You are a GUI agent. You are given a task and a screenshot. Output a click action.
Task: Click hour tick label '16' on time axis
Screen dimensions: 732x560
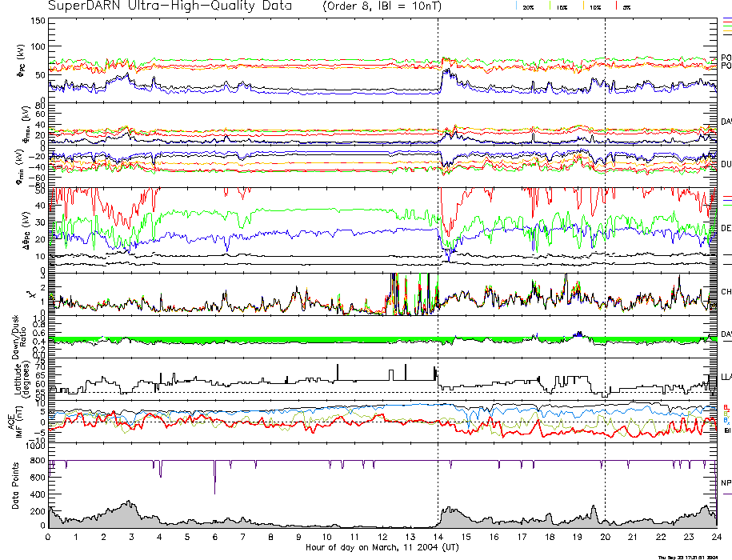(494, 537)
